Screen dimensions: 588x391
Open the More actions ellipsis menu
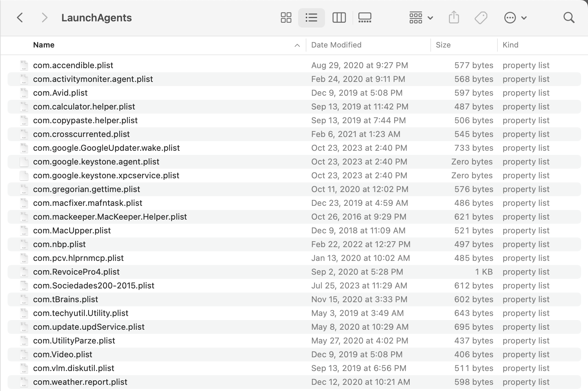tap(515, 18)
